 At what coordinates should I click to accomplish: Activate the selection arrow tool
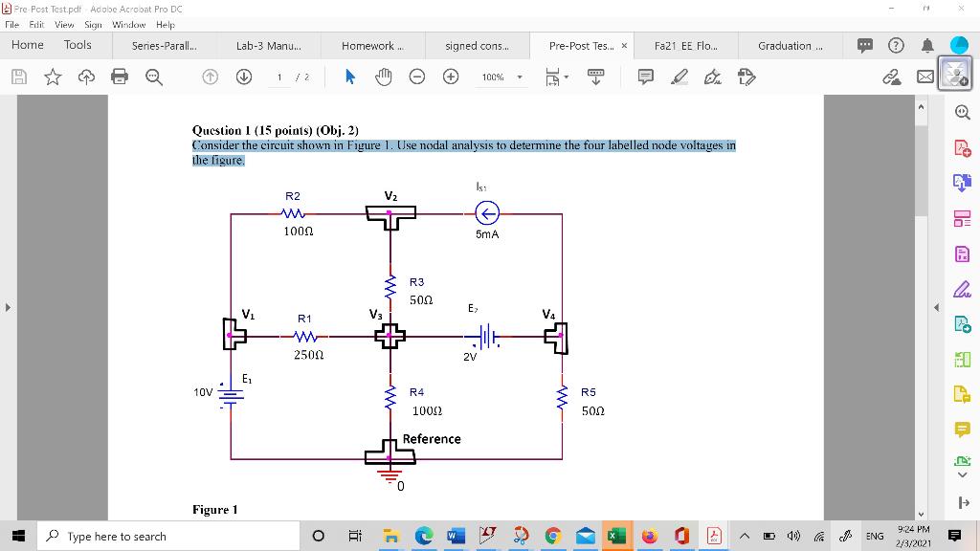click(x=350, y=77)
